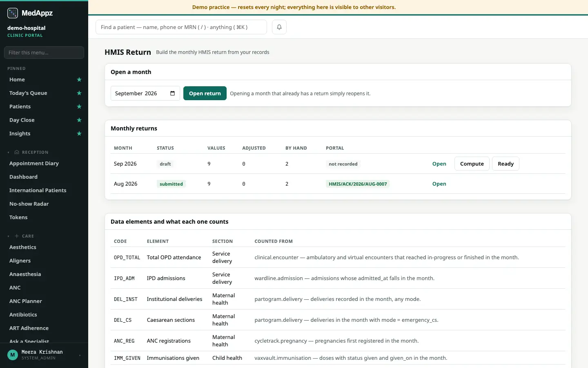Go to Today's Queue
588x368 pixels.
28,93
